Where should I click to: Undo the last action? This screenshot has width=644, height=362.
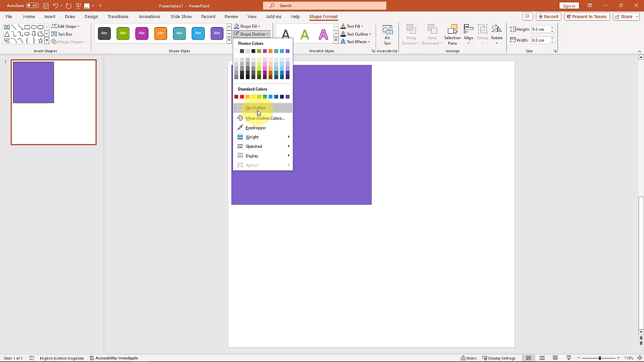coord(56,6)
